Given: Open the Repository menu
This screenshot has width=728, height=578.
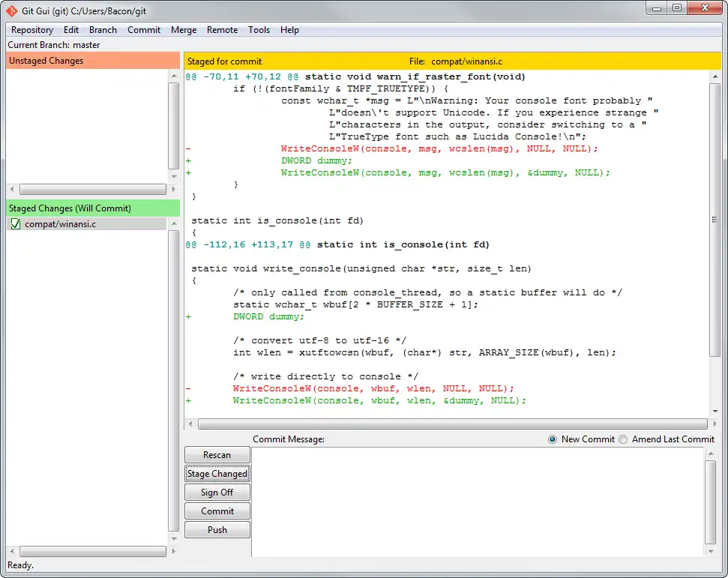Looking at the screenshot, I should (32, 30).
